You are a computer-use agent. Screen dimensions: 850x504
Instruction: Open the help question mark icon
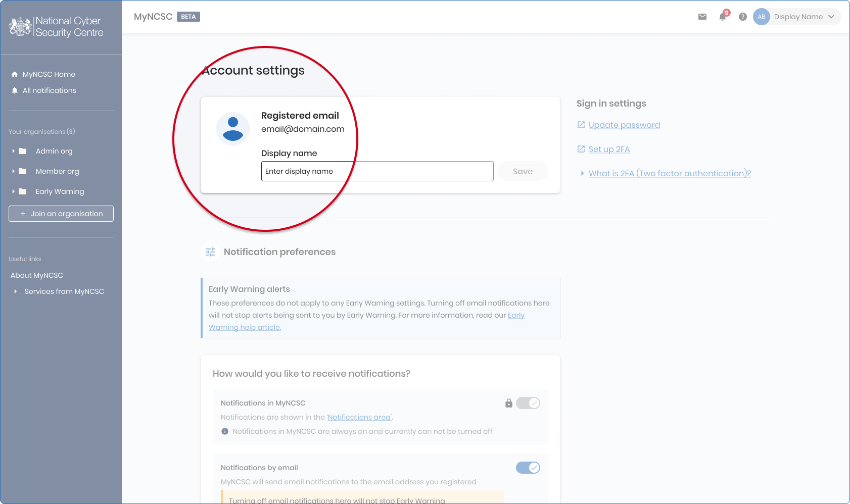point(743,17)
